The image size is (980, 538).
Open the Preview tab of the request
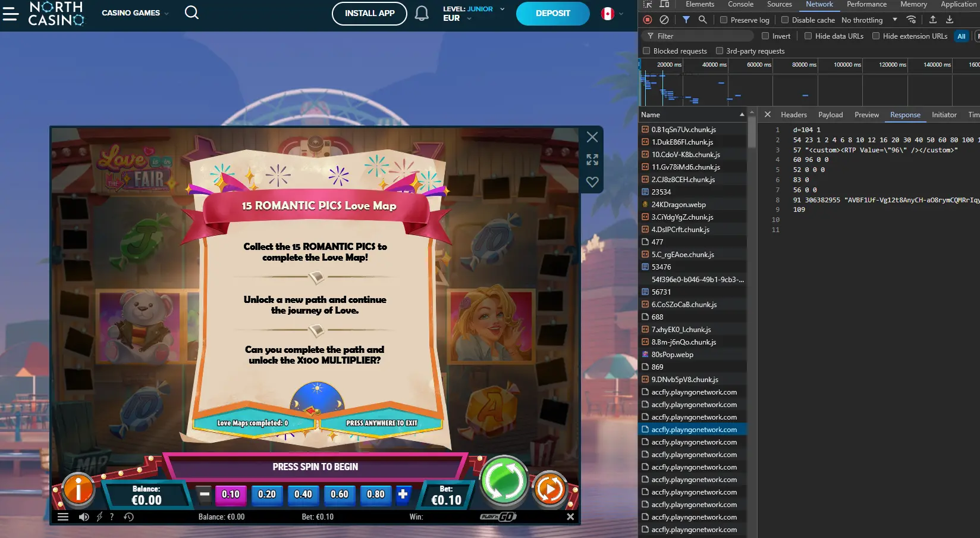coord(866,114)
